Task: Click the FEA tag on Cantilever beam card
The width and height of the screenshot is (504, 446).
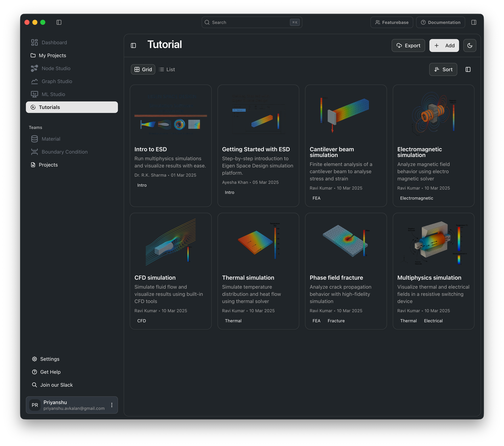Action: point(316,198)
